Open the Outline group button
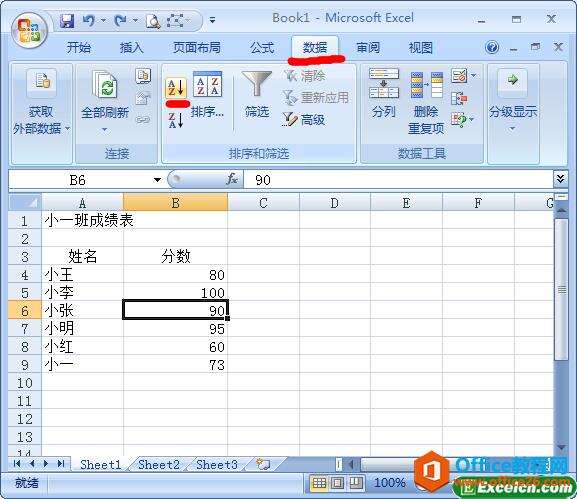The width and height of the screenshot is (577, 499). pyautogui.click(x=513, y=99)
